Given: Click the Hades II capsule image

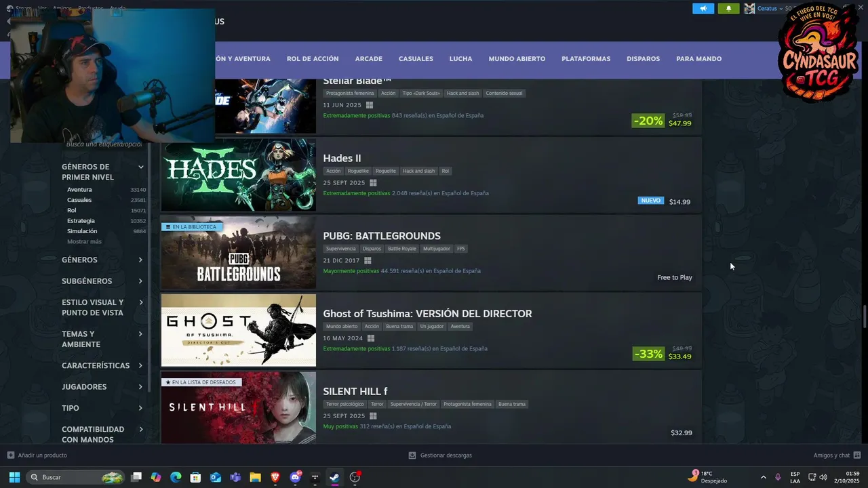Looking at the screenshot, I should coord(238,175).
